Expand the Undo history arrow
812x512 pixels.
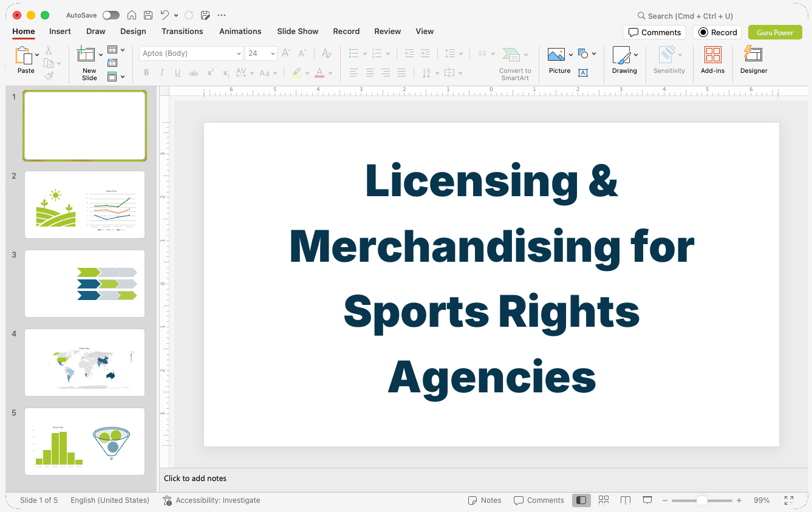(176, 15)
